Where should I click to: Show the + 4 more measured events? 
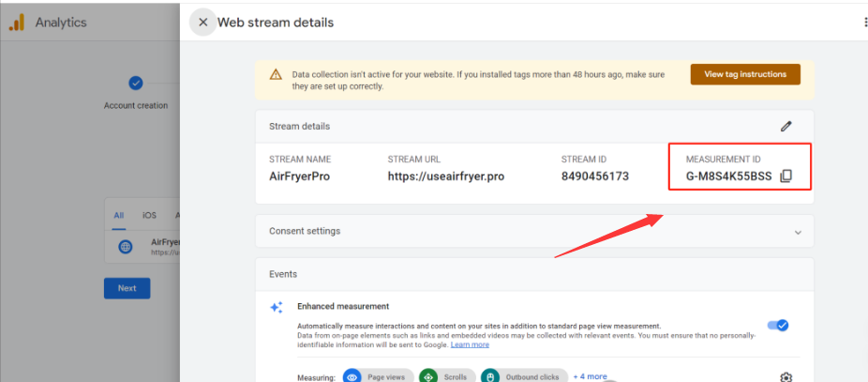point(591,375)
